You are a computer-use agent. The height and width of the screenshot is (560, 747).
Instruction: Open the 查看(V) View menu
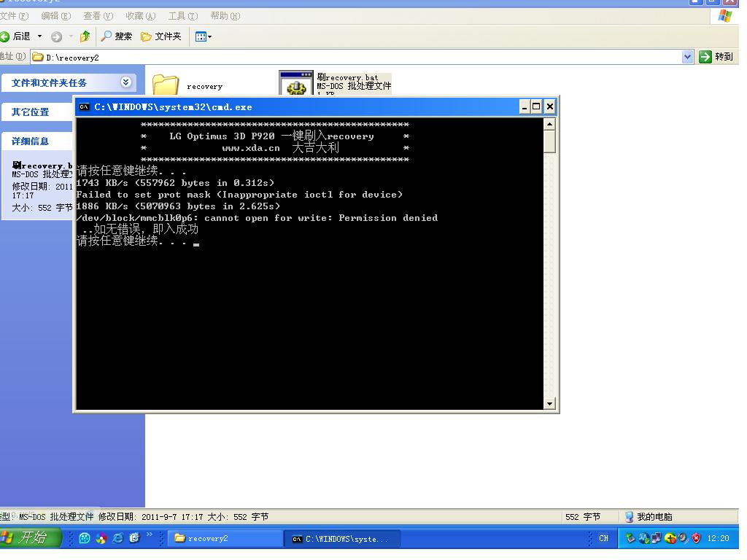pos(98,15)
